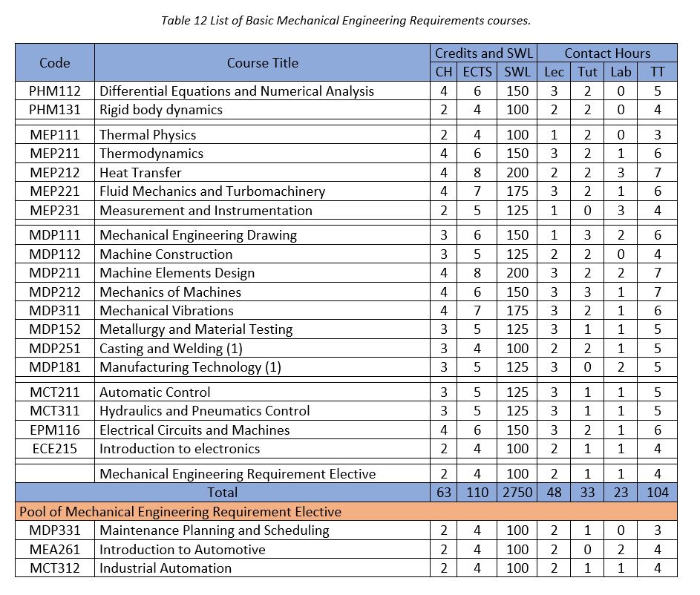Click the TT column header
This screenshot has width=700, height=595.
[656, 72]
